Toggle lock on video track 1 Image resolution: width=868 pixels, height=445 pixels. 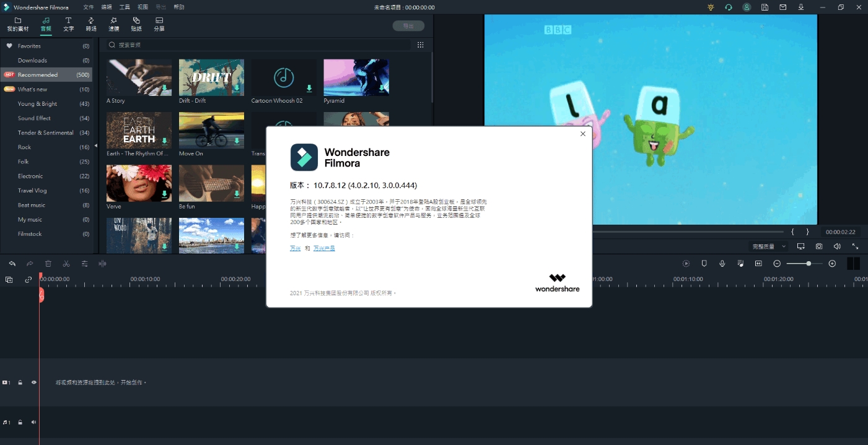pyautogui.click(x=20, y=382)
